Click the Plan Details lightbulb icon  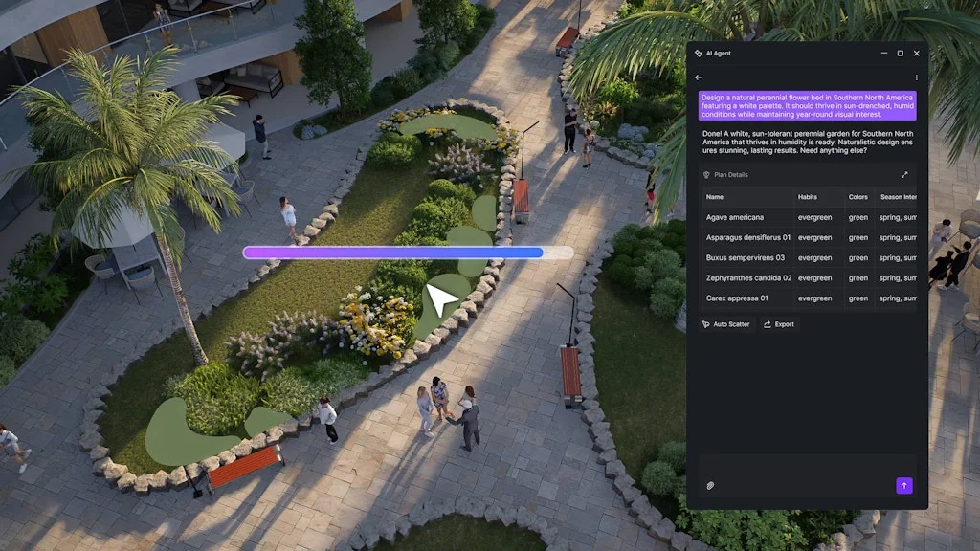click(706, 174)
